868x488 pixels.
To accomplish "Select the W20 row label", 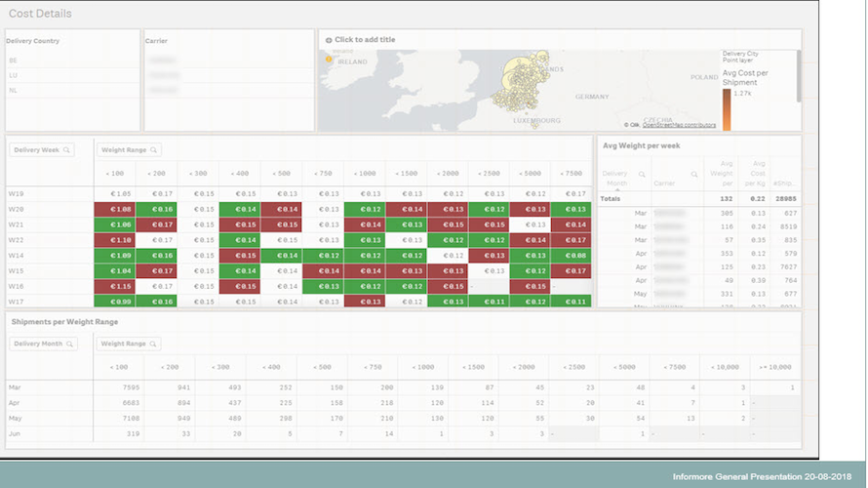I will pos(16,210).
